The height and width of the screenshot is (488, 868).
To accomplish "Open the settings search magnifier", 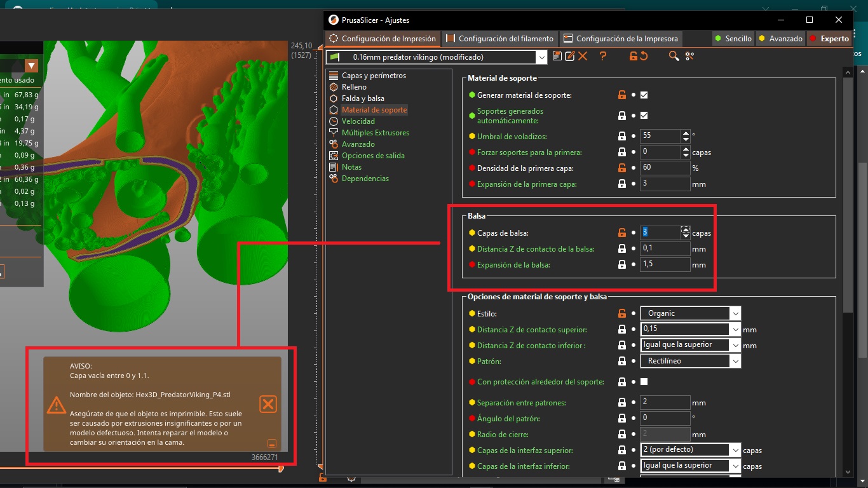I will click(x=674, y=57).
